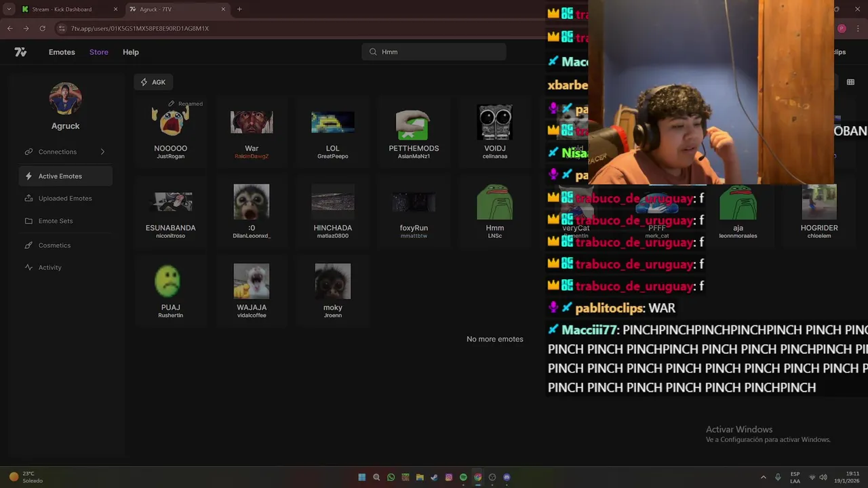Open the Hmm emote

pos(495,211)
